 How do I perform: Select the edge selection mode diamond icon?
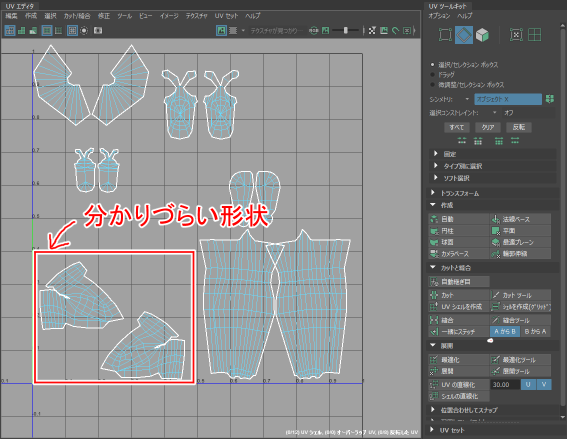click(464, 35)
